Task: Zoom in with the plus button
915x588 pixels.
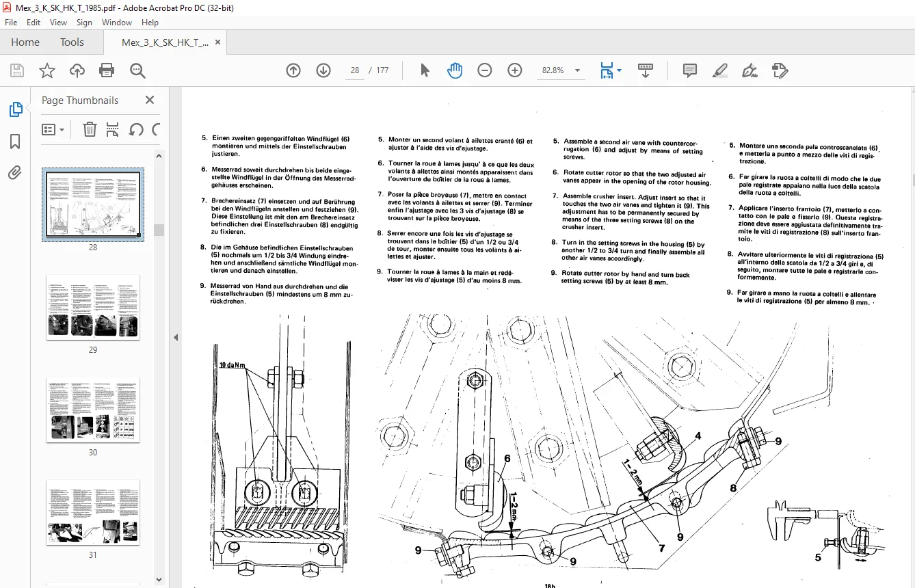Action: 515,70
